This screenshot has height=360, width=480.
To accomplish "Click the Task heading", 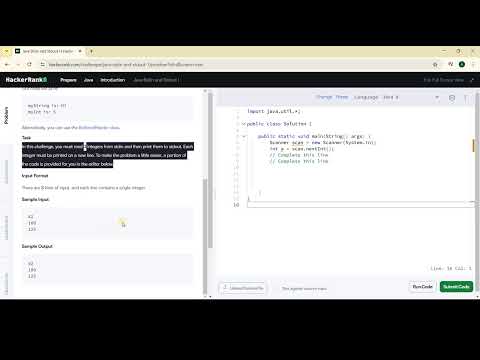I will coord(26,138).
